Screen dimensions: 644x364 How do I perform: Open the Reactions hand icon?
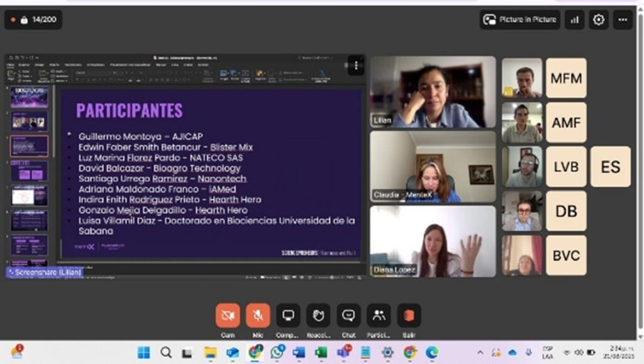(x=318, y=316)
